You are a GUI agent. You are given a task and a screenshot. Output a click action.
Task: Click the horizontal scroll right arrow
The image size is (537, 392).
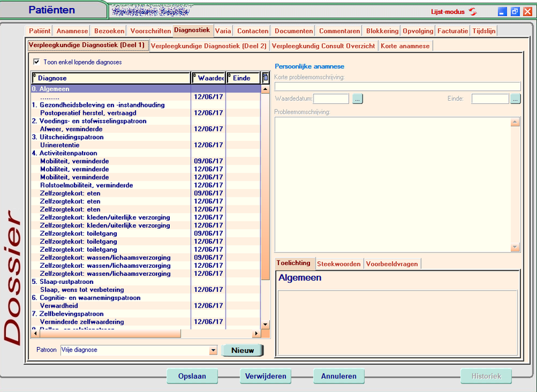[x=255, y=334]
